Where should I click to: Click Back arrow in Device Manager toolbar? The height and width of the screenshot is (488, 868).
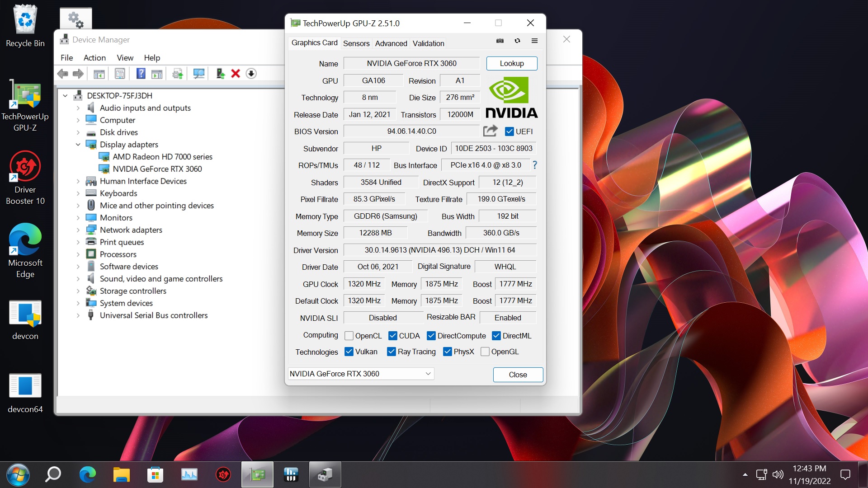click(x=63, y=74)
